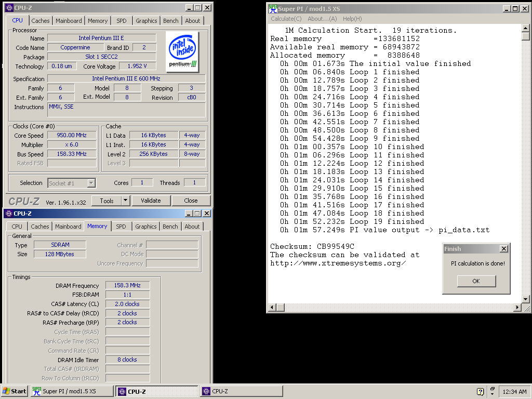532x399 pixels.
Task: Switch to CPU tab in lower CPU-Z window
Action: coord(17,227)
